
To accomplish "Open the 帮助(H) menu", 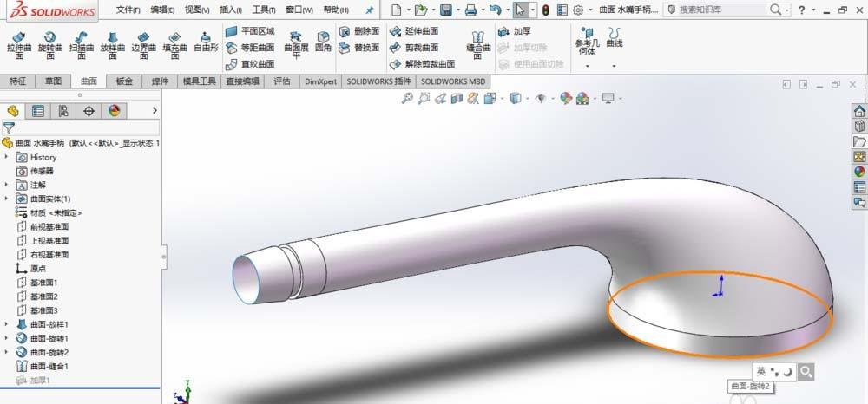I will pos(335,10).
